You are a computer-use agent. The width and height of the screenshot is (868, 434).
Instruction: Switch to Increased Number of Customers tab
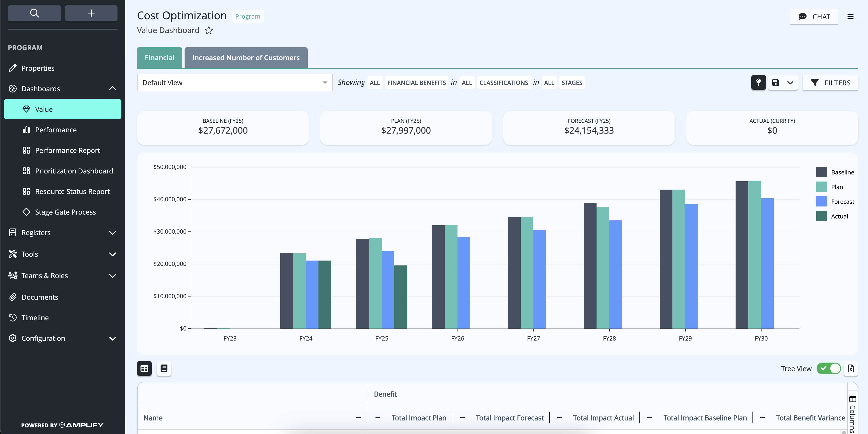coord(246,57)
